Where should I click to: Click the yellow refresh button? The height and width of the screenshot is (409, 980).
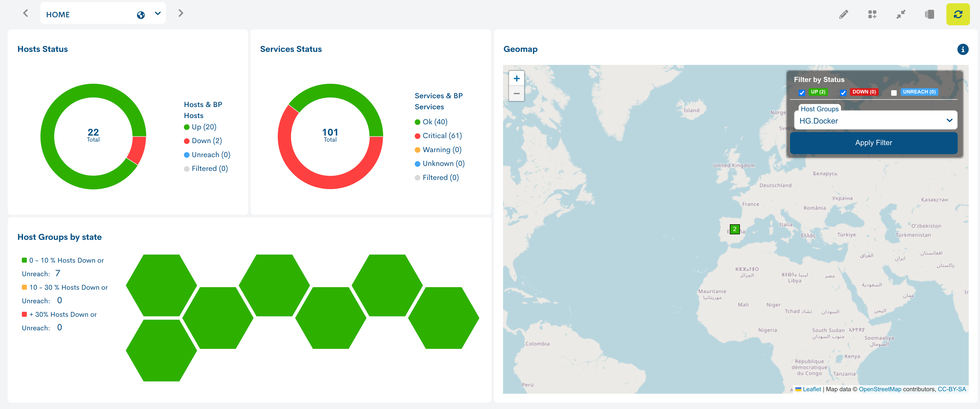(x=958, y=15)
